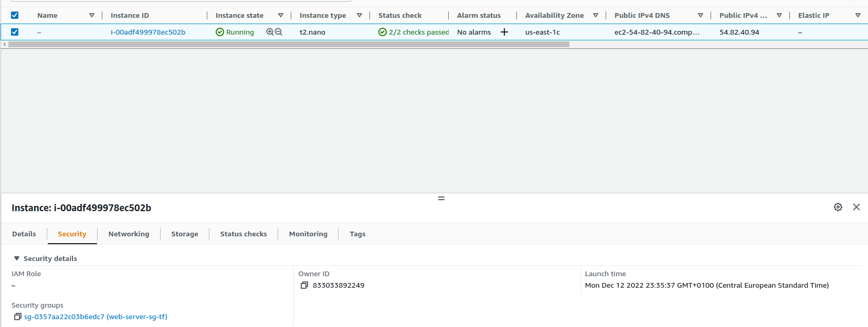Select the us-east-1c zone cell

coord(543,32)
